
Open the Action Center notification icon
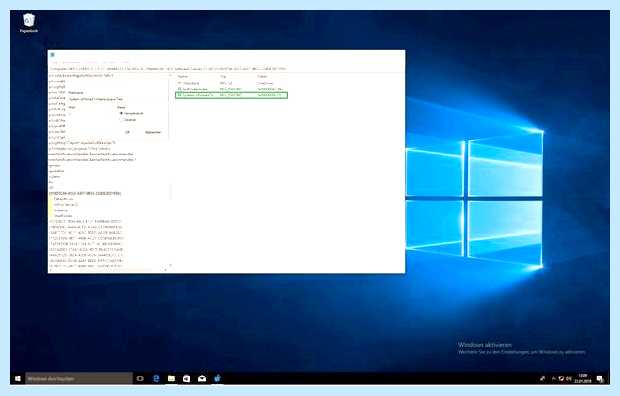coord(600,379)
